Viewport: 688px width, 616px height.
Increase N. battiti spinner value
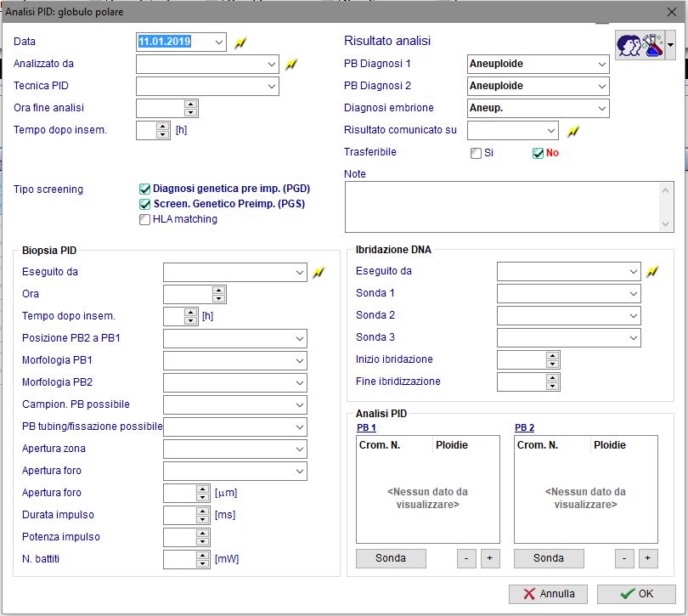(202, 556)
